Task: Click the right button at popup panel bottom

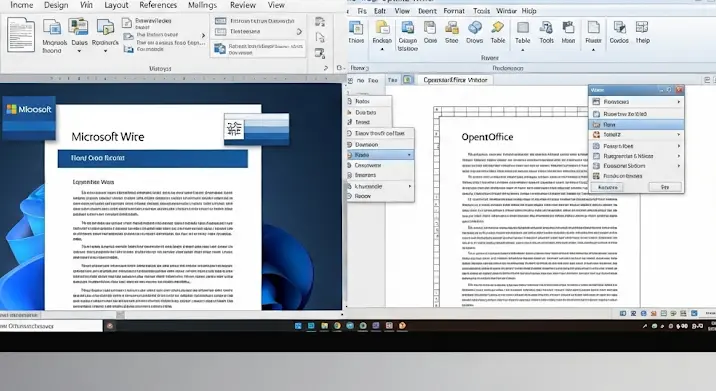Action: click(665, 187)
